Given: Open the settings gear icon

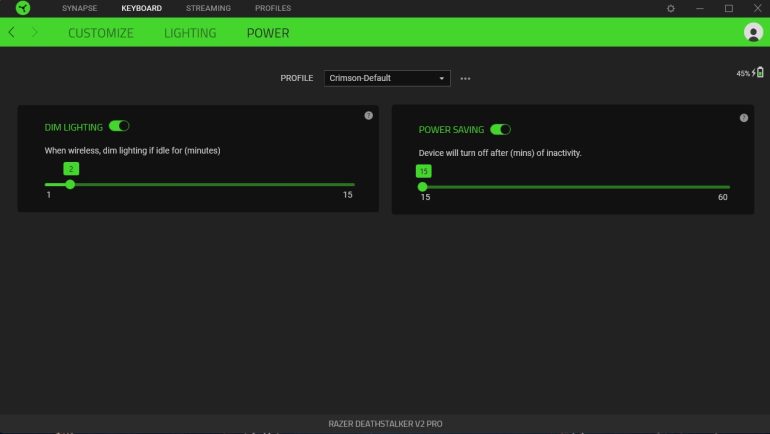Looking at the screenshot, I should click(670, 8).
